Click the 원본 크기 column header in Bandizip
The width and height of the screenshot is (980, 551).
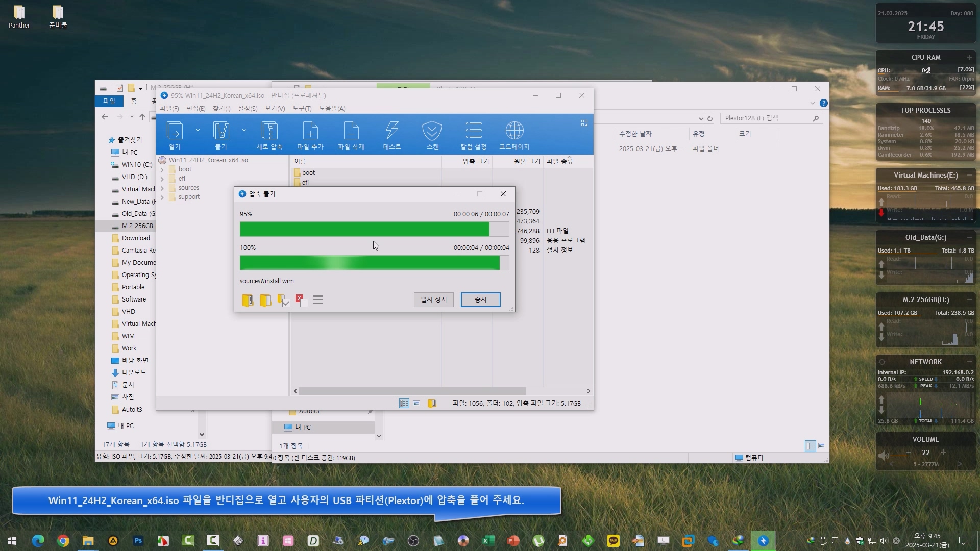[518, 161]
